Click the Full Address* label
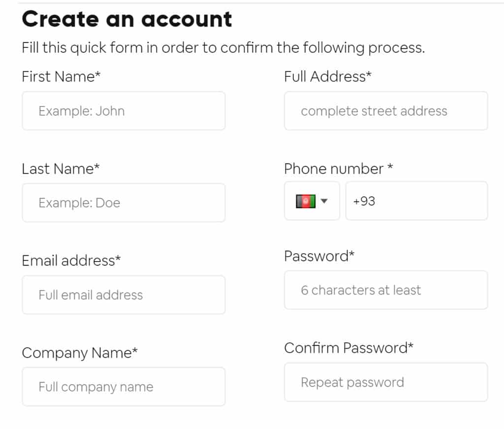This screenshot has width=504, height=429. tap(327, 77)
